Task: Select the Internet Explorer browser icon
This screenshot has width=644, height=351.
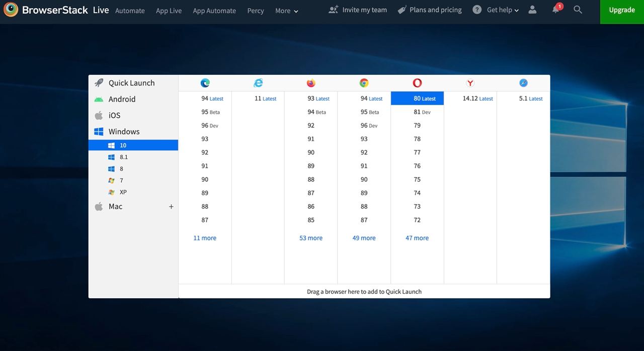Action: pos(258,83)
